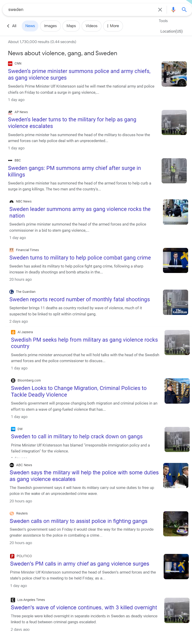192x644 pixels.
Task: Open the search Tools options
Action: coord(163,21)
